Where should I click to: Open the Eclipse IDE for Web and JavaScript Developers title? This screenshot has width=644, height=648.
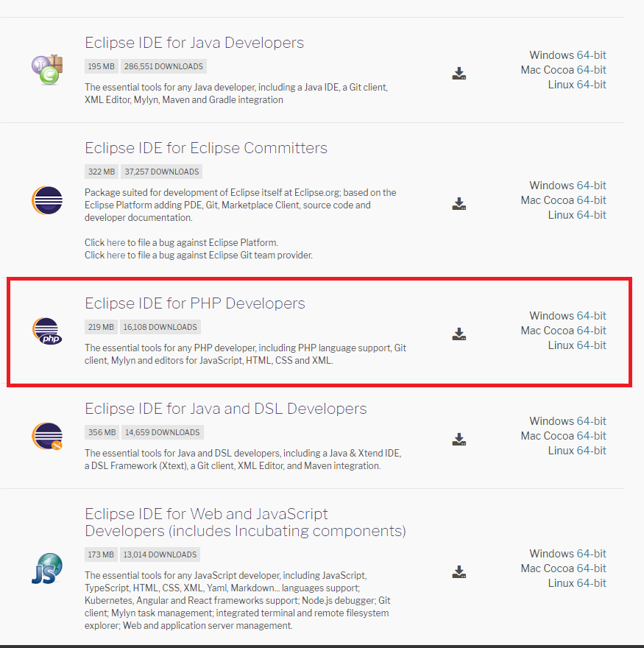pos(245,522)
